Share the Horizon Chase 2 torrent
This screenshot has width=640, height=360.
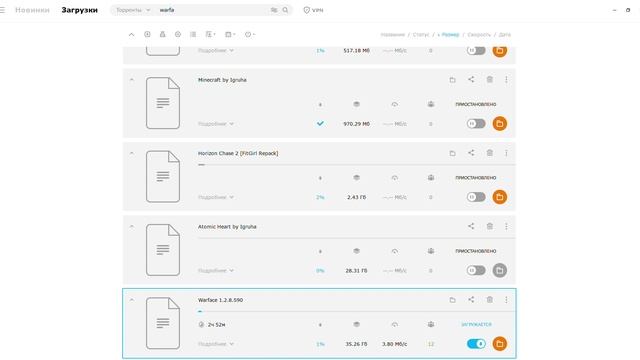tap(471, 153)
